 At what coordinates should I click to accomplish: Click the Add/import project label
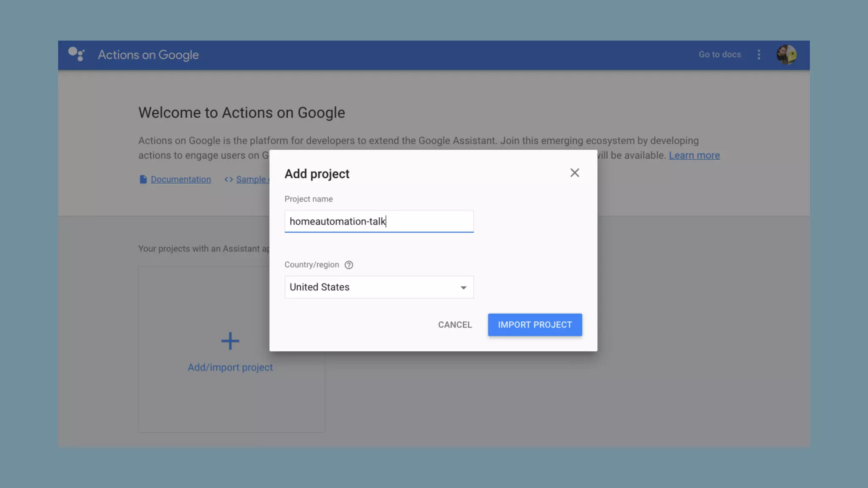(230, 368)
